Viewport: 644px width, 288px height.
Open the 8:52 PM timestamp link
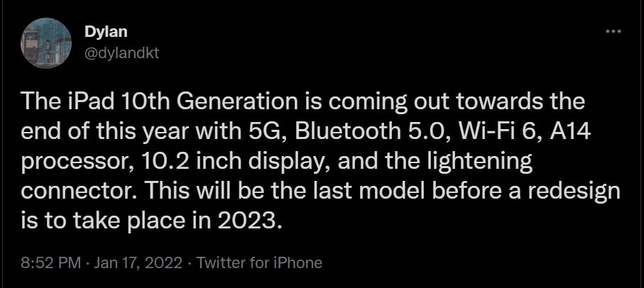pos(51,262)
